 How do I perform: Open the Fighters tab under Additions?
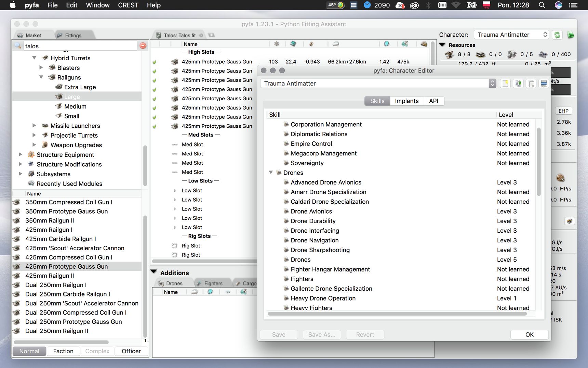pyautogui.click(x=213, y=283)
